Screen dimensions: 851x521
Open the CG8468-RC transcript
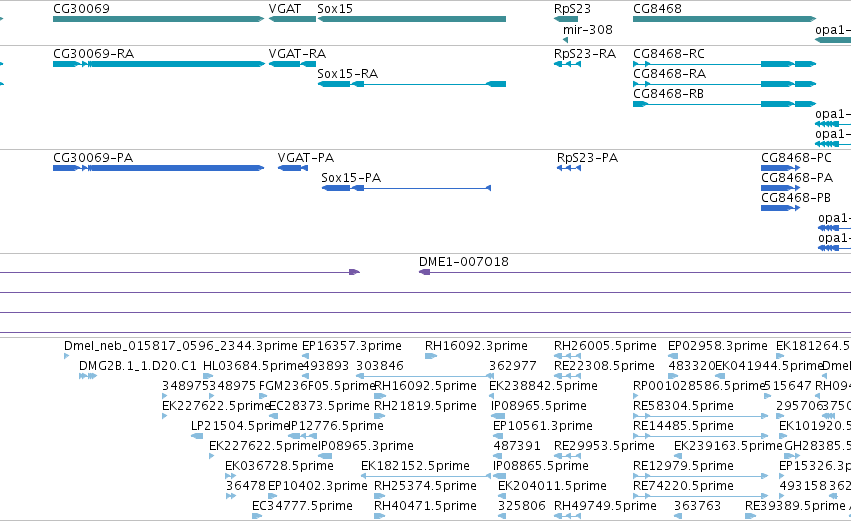724,64
